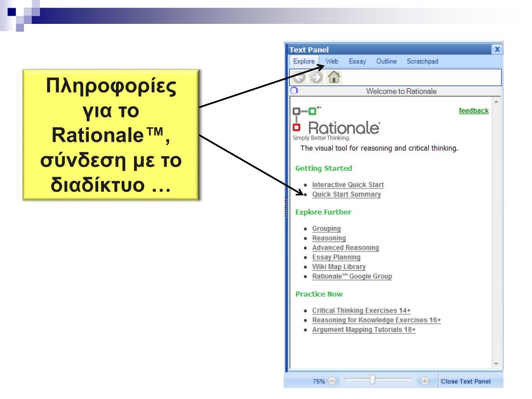Go to Home via house icon
The height and width of the screenshot is (399, 532).
[x=334, y=77]
